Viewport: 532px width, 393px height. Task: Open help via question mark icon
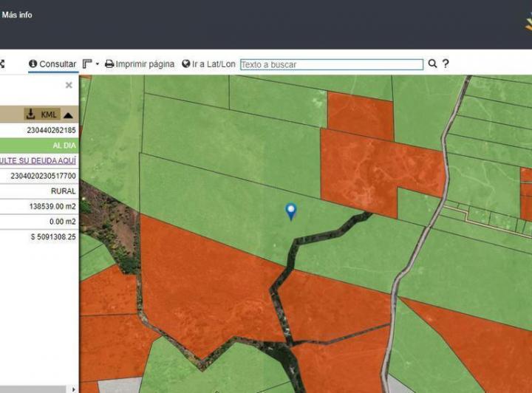(446, 64)
